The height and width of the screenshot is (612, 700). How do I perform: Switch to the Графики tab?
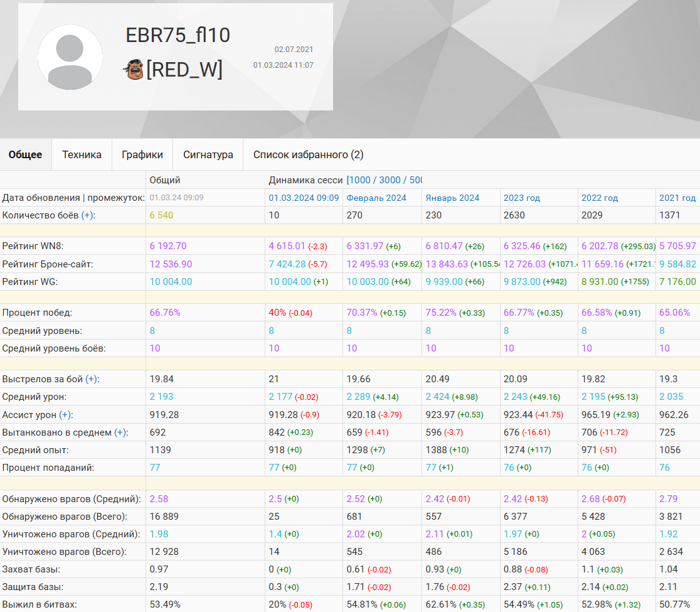(x=142, y=154)
